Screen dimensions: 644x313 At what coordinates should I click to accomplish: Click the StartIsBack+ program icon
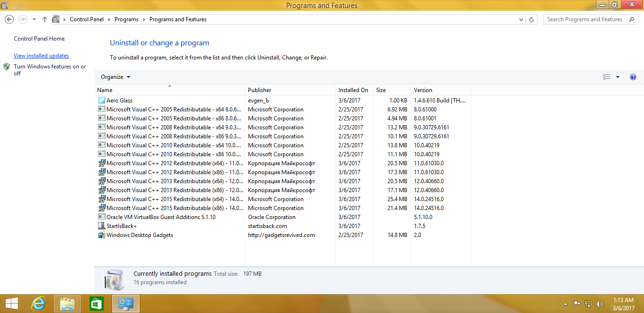[x=101, y=226]
